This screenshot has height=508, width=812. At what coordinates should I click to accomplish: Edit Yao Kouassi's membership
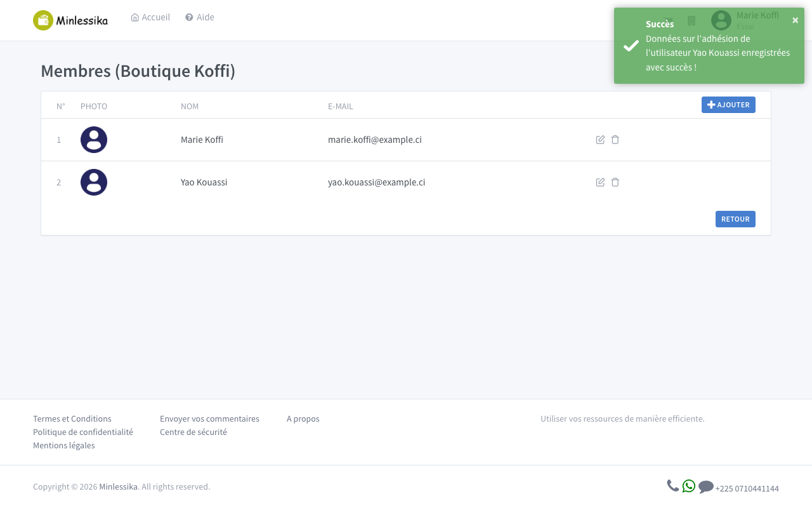[600, 182]
